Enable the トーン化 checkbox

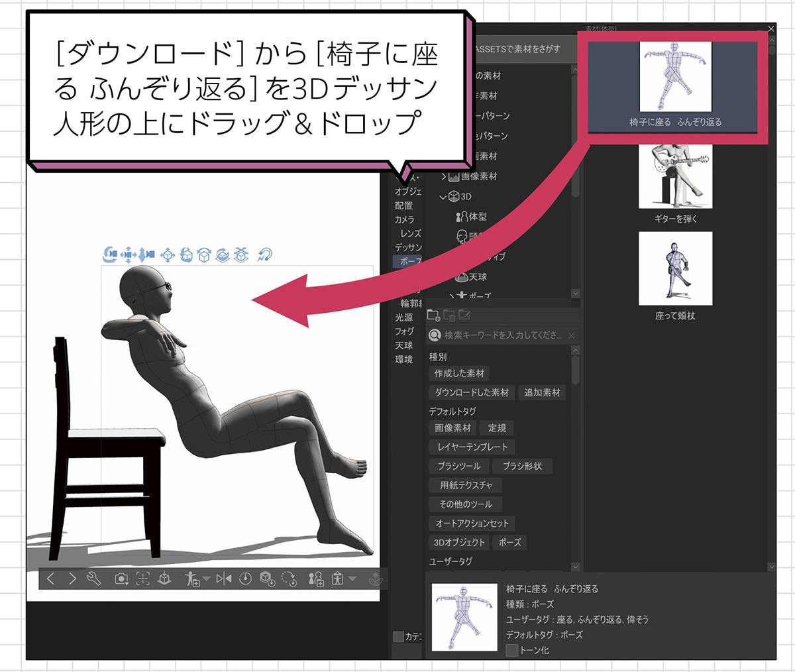[511, 650]
